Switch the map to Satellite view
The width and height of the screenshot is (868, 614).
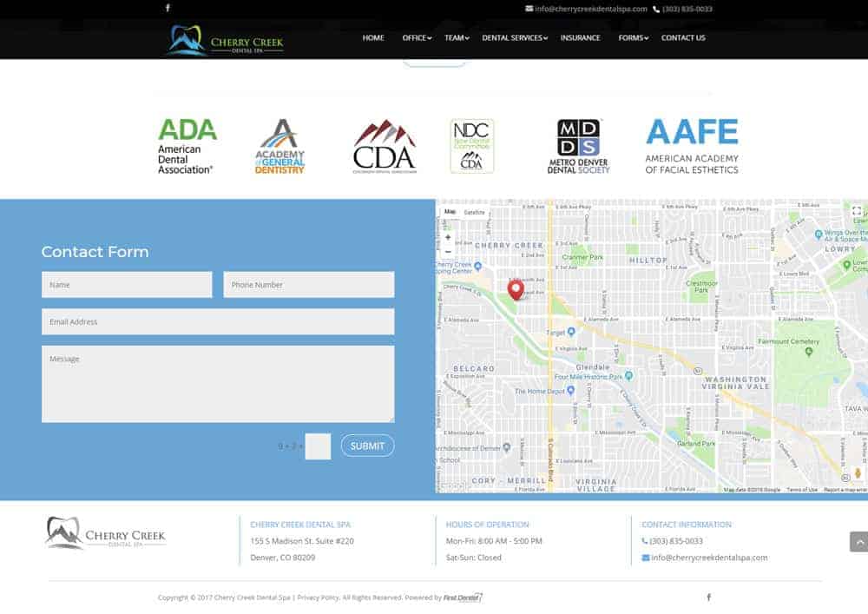click(474, 212)
